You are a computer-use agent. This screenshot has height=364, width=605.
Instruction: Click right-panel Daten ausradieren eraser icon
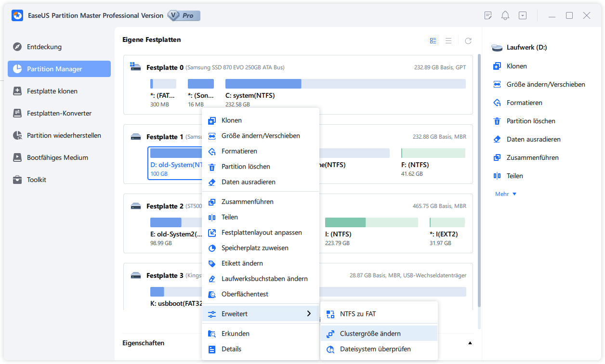[x=497, y=139]
